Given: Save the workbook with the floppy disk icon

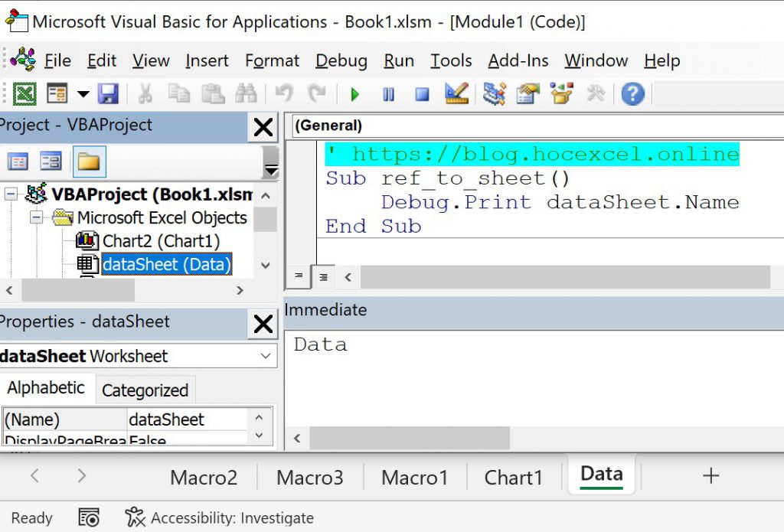Looking at the screenshot, I should point(109,94).
